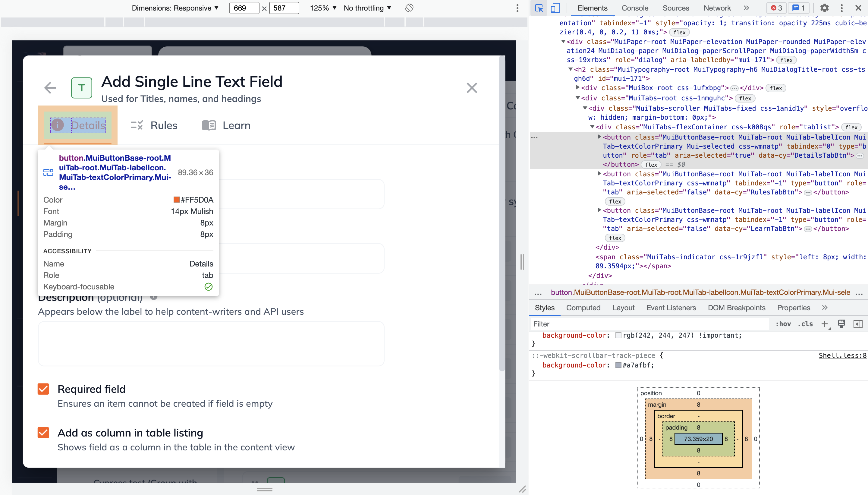Click the .cls button to edit classes
Image resolution: width=868 pixels, height=495 pixels.
(x=805, y=324)
